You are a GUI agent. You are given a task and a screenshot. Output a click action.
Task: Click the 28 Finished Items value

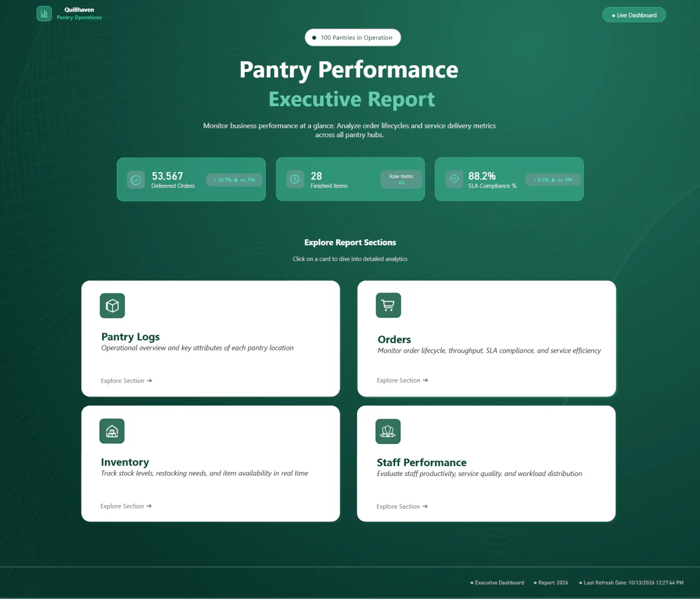316,176
